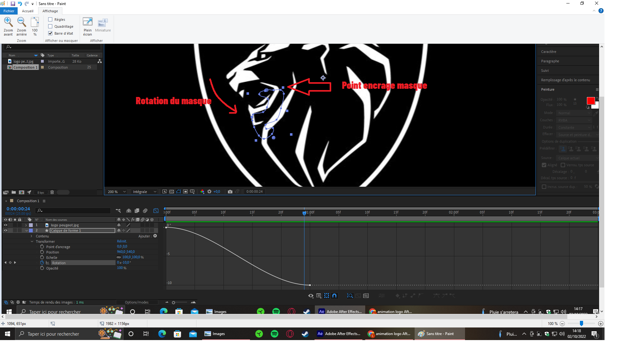This screenshot has width=624, height=364.
Task: Collapse the Transformer group
Action: pos(32,242)
